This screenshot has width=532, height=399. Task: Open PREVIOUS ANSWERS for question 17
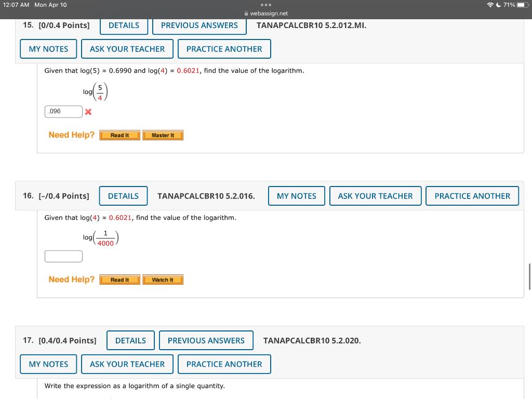point(206,340)
